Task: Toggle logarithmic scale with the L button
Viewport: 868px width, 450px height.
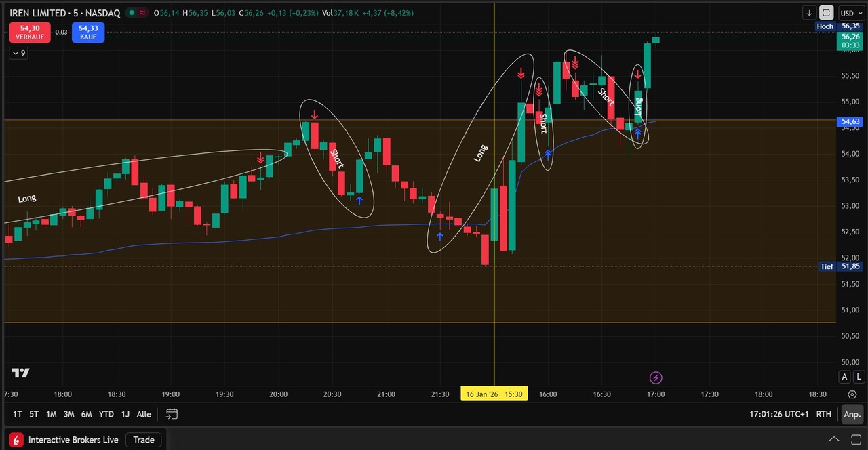Action: pos(859,377)
